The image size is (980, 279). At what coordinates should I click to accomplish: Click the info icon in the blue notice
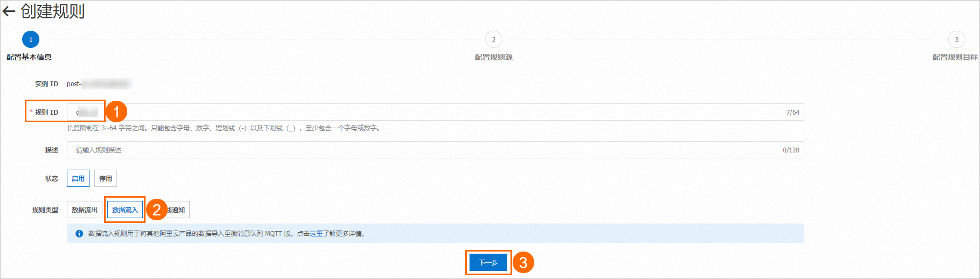coord(79,234)
